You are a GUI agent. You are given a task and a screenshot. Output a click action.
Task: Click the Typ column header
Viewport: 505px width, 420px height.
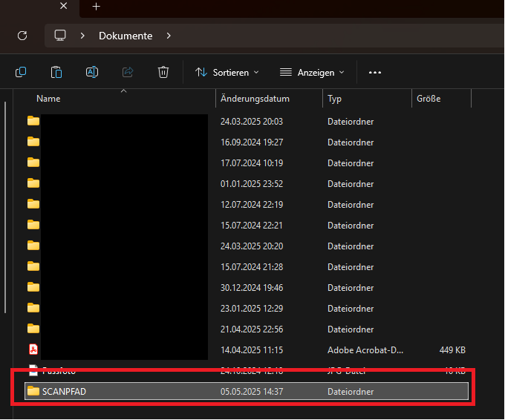[x=335, y=99]
